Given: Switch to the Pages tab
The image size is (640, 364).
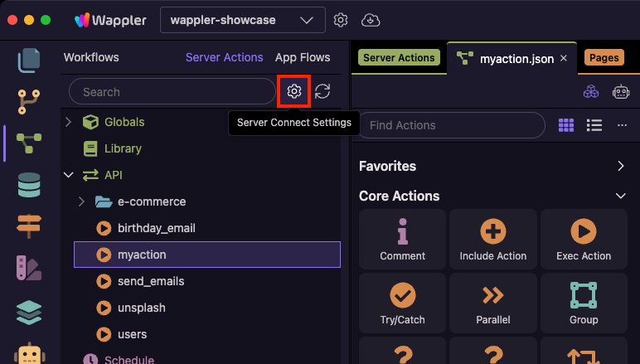Looking at the screenshot, I should pyautogui.click(x=604, y=58).
